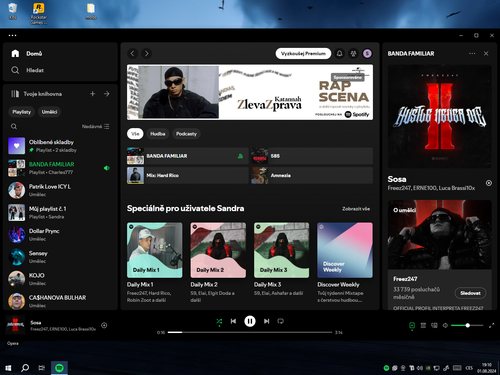Open Patrik Love ICY L artist

[x=60, y=190]
